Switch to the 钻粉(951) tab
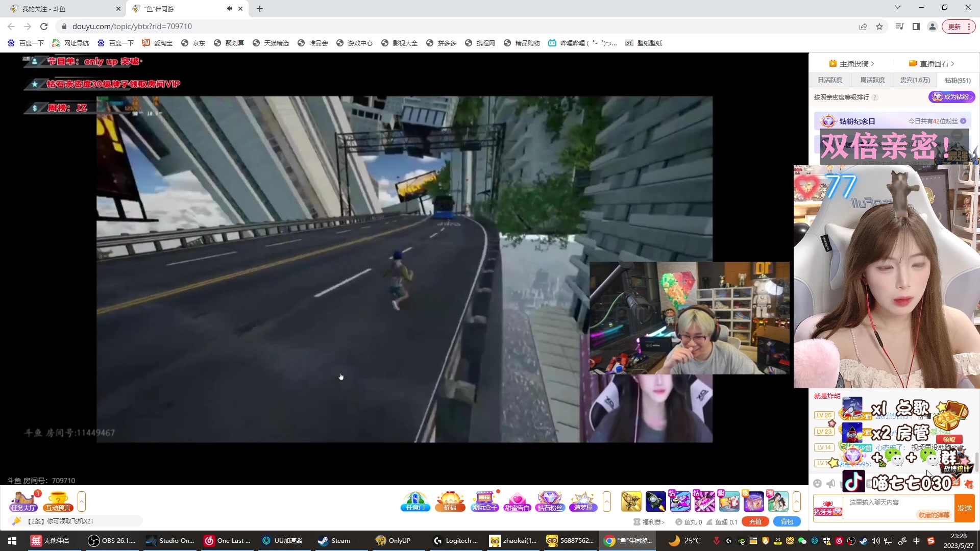The width and height of the screenshot is (980, 551). click(958, 80)
